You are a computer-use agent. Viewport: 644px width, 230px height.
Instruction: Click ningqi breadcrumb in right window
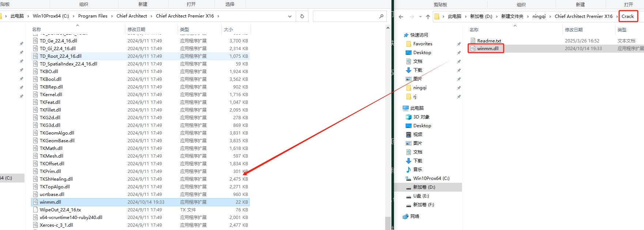[x=539, y=16]
